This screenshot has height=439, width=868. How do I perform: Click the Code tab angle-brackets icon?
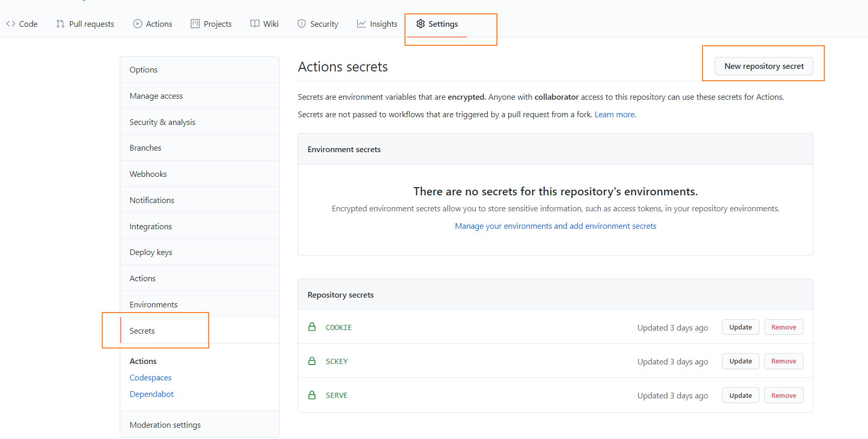11,24
